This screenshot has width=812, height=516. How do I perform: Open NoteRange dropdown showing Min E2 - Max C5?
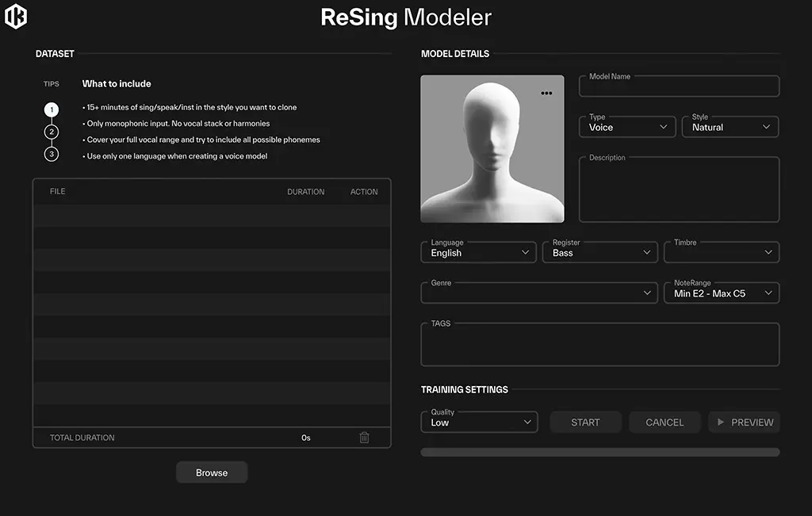point(722,293)
